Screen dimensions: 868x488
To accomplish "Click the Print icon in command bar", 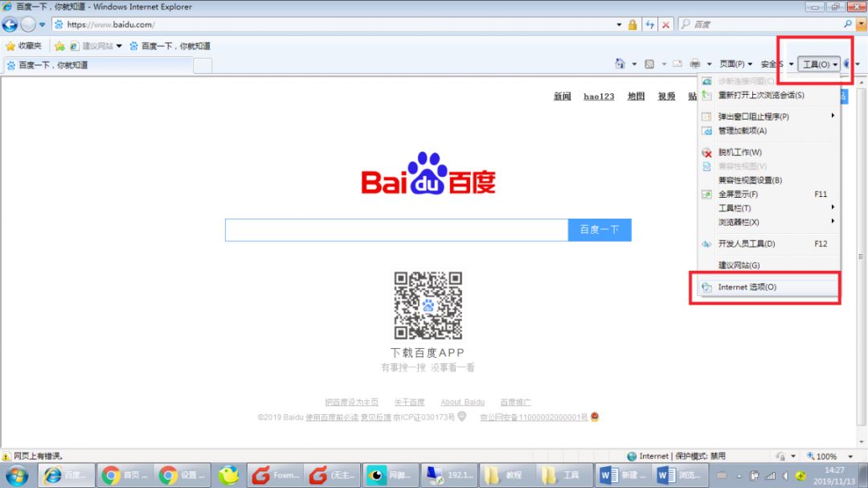I will pyautogui.click(x=695, y=64).
